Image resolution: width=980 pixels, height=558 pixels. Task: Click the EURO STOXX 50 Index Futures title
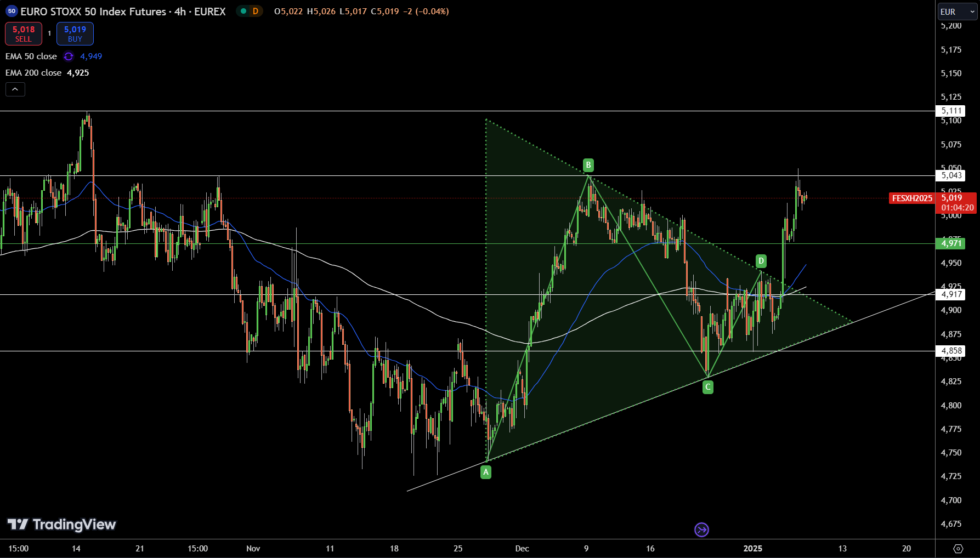tap(93, 12)
